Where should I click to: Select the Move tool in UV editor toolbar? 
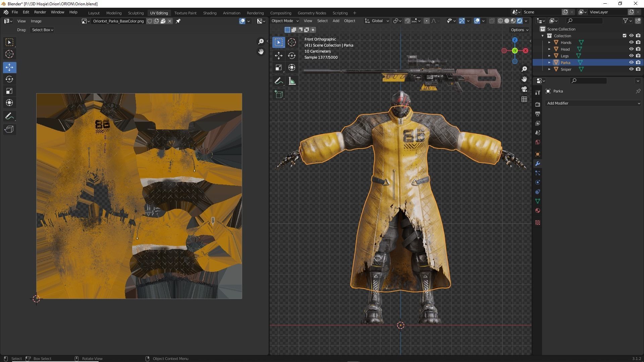9,67
